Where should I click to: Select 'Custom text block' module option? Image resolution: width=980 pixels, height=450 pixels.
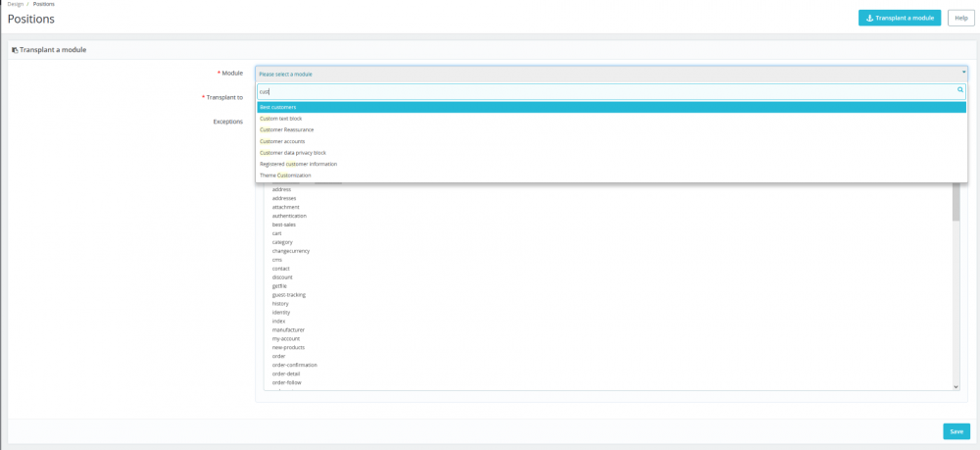(612, 118)
